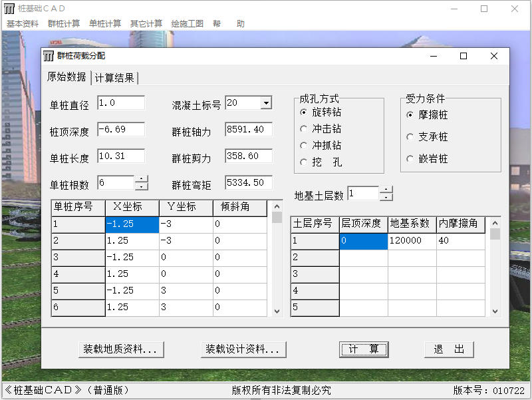The width and height of the screenshot is (532, 400).
Task: Click the 桩基础CAD app icon in title bar
Action: 9,9
